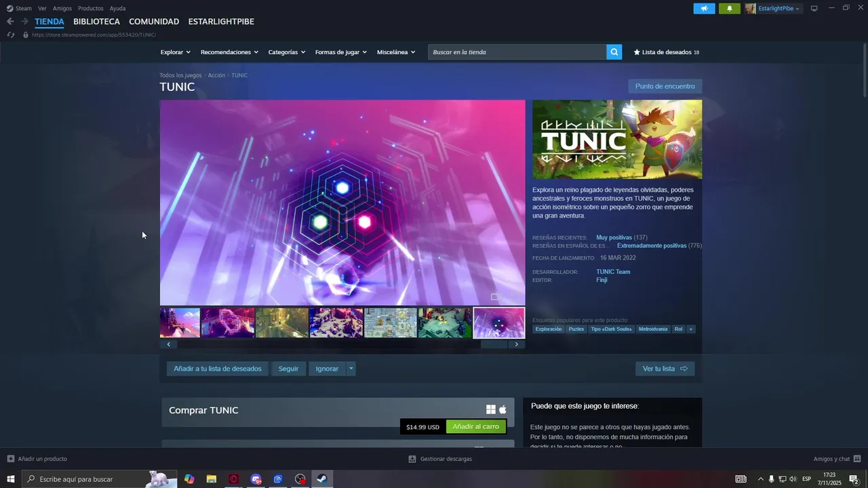Click the Big Picture mode monitor icon
Image resolution: width=868 pixels, height=488 pixels.
tap(814, 8)
